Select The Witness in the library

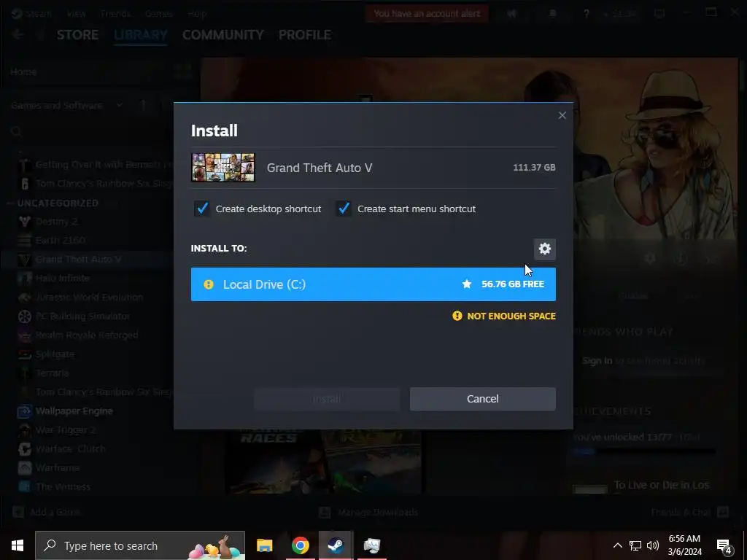click(x=63, y=486)
